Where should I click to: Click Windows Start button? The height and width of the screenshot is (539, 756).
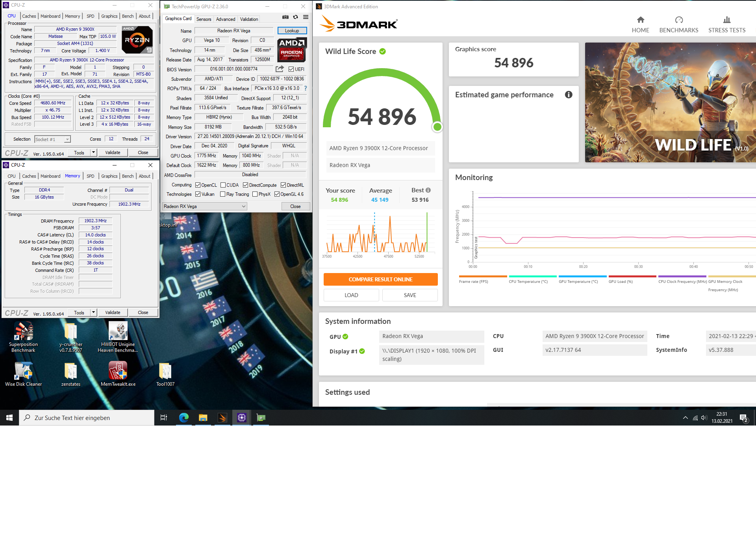click(9, 418)
